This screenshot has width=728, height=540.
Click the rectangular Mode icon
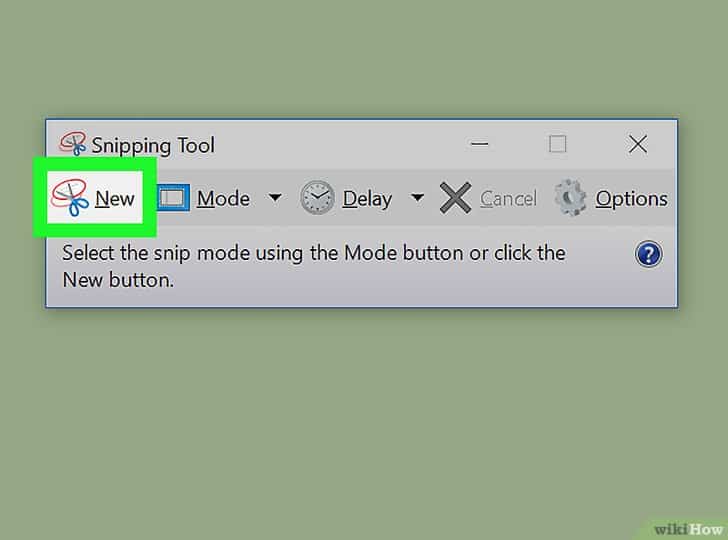(x=173, y=198)
